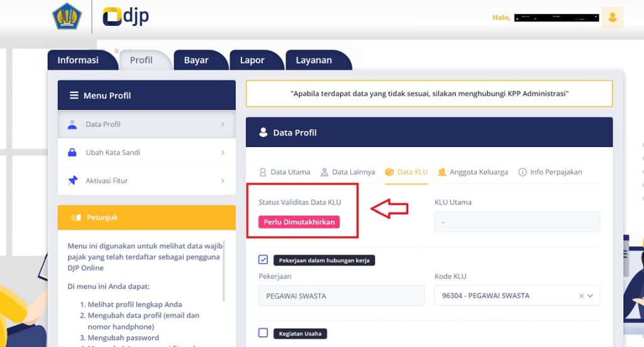Viewport: 644px width, 347px height.
Task: Click the Petunjuk panel scrollbar
Action: [x=224, y=271]
